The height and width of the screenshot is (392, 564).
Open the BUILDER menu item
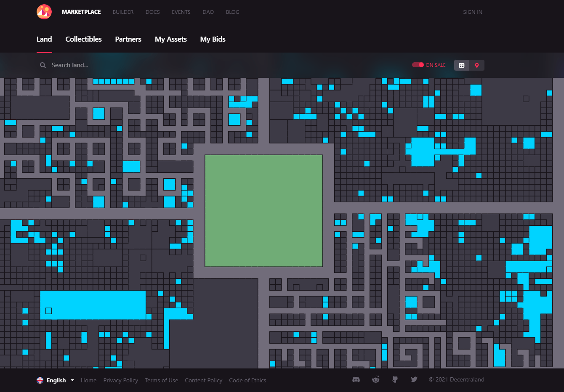coord(123,12)
